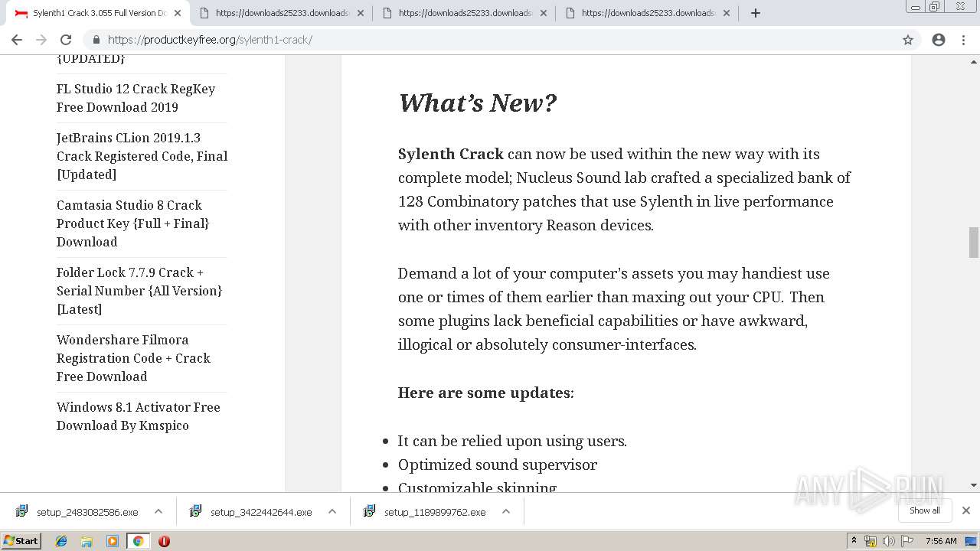The image size is (980, 551).
Task: Open JetBrains CLion 2019.1.3 Crack link
Action: coord(142,156)
